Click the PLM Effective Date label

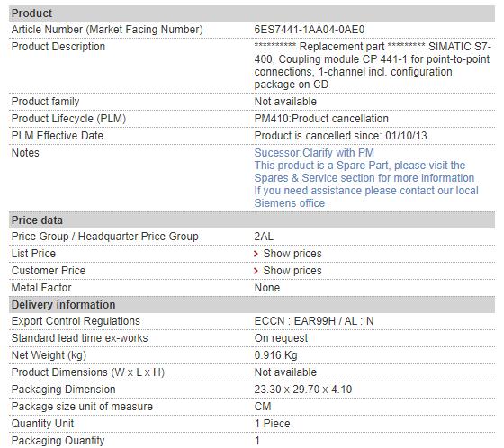click(x=58, y=136)
